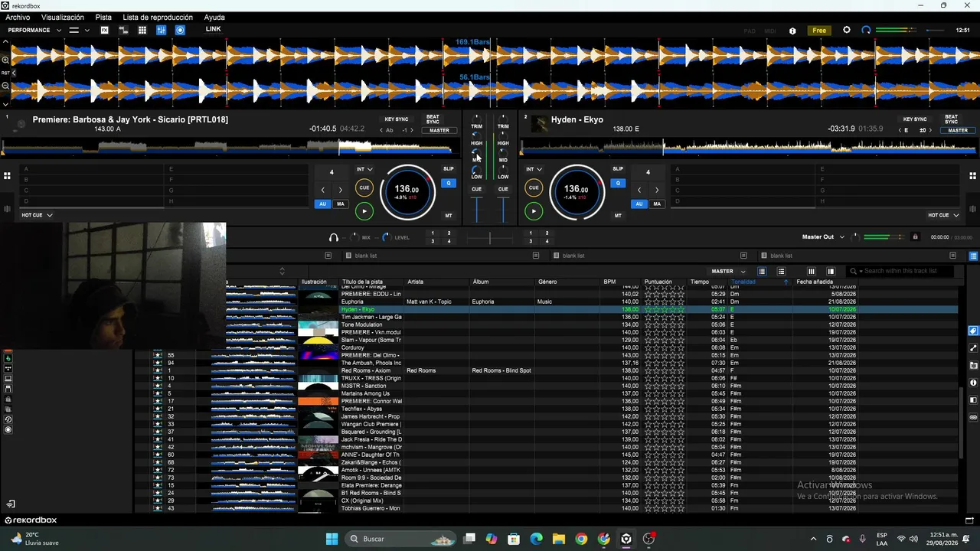Toggle the mixer panel icon
Screen dimensions: 980x551
click(161, 30)
